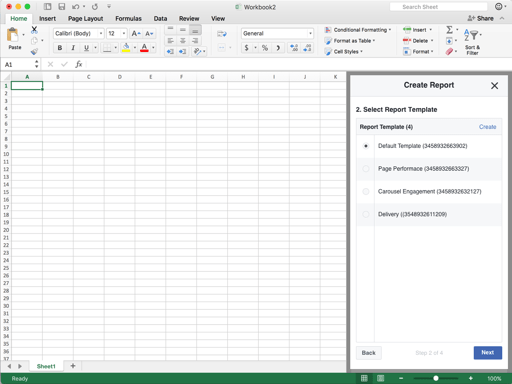The width and height of the screenshot is (512, 384).
Task: Click the Next button in Create Report
Action: coord(488,353)
